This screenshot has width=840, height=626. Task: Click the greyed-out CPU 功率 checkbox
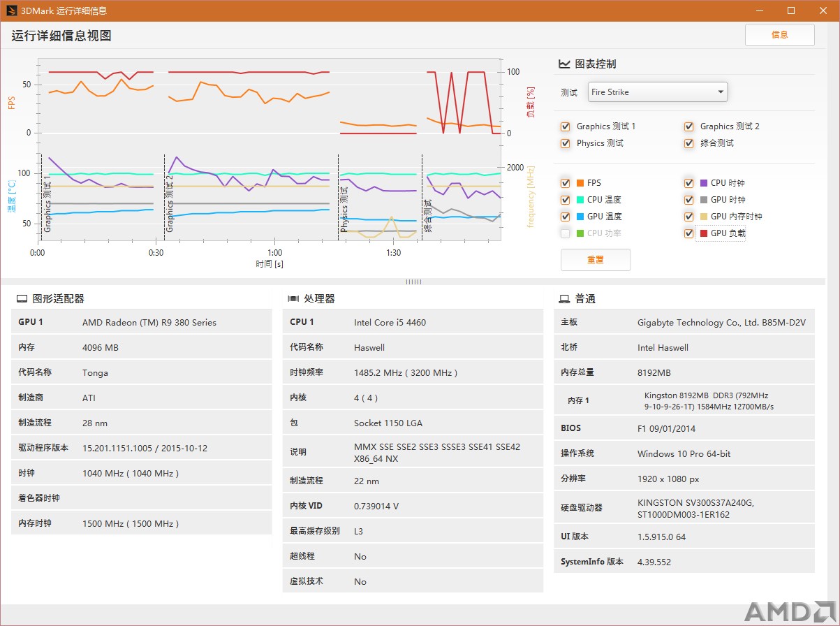(x=565, y=233)
